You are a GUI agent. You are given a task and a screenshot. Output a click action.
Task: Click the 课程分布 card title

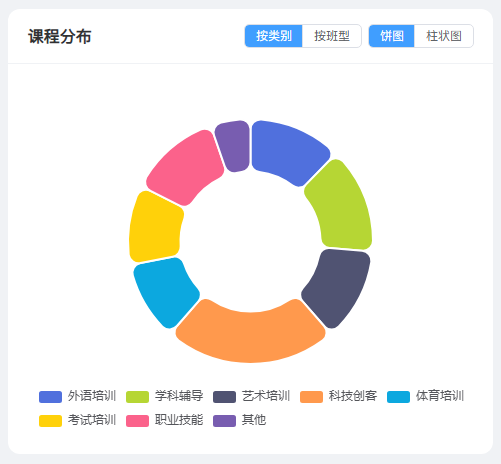[x=60, y=36]
